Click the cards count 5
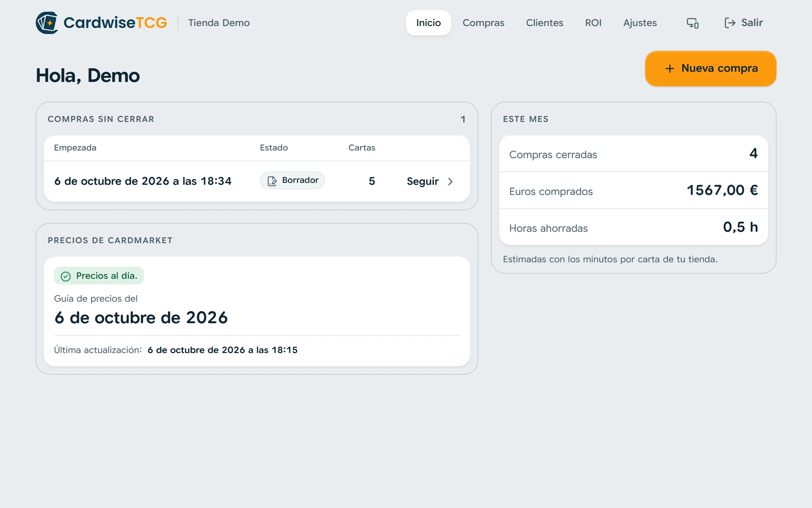This screenshot has width=812, height=508. (x=372, y=181)
